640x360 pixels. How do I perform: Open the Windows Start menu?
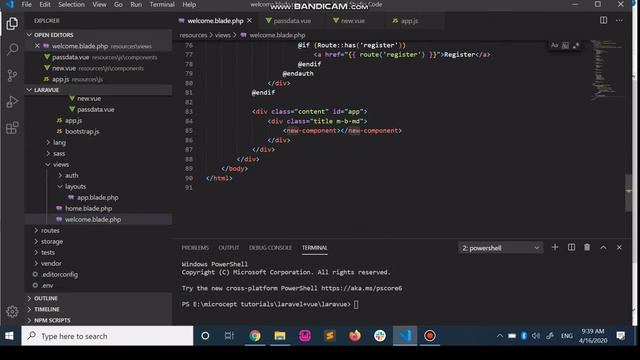9,336
